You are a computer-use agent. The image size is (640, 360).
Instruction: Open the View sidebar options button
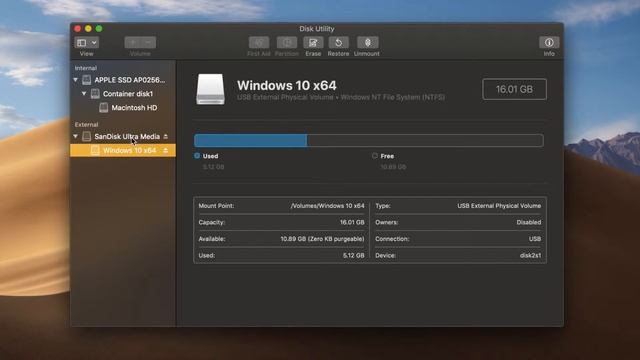(x=82, y=42)
